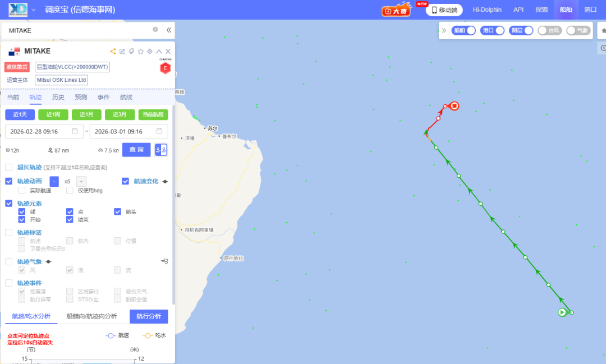Click the green track start play marker

coord(562,312)
